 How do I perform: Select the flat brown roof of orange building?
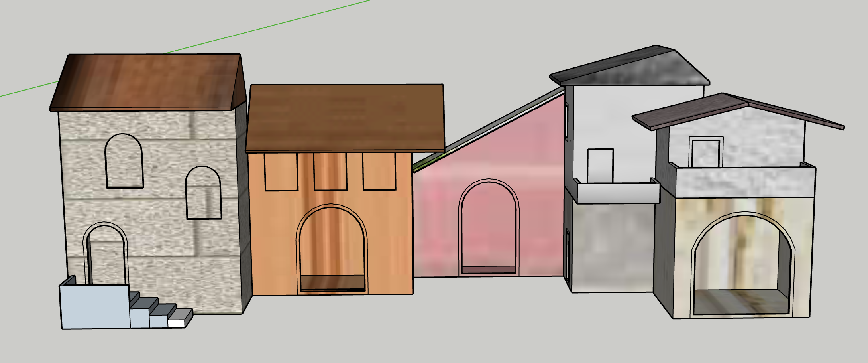pos(345,118)
